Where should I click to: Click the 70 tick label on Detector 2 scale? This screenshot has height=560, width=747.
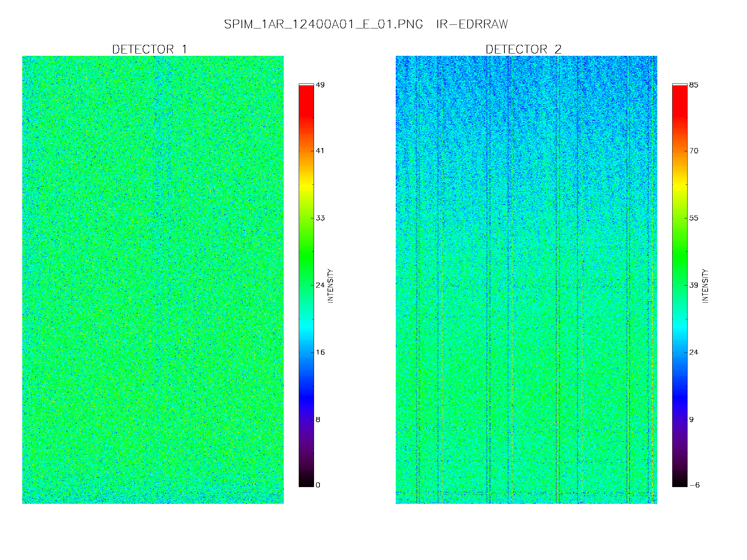click(x=694, y=151)
